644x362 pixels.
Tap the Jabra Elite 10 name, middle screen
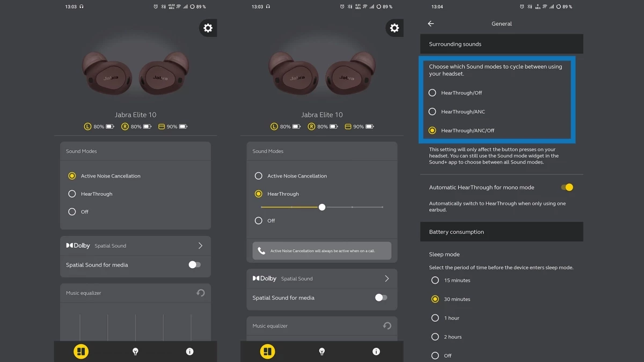pyautogui.click(x=322, y=115)
